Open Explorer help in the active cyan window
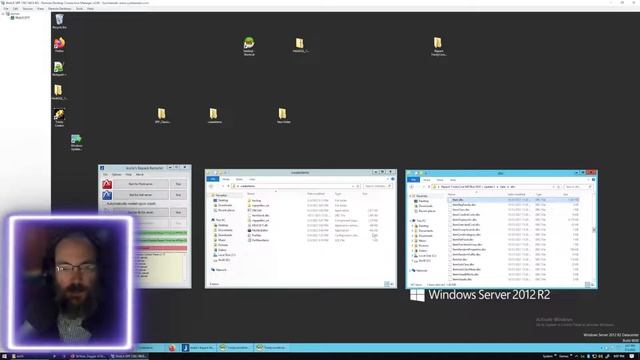This screenshot has width=640, height=360. [593, 180]
